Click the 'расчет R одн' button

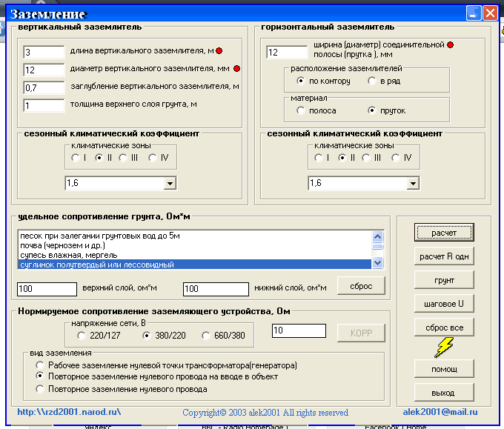(444, 256)
